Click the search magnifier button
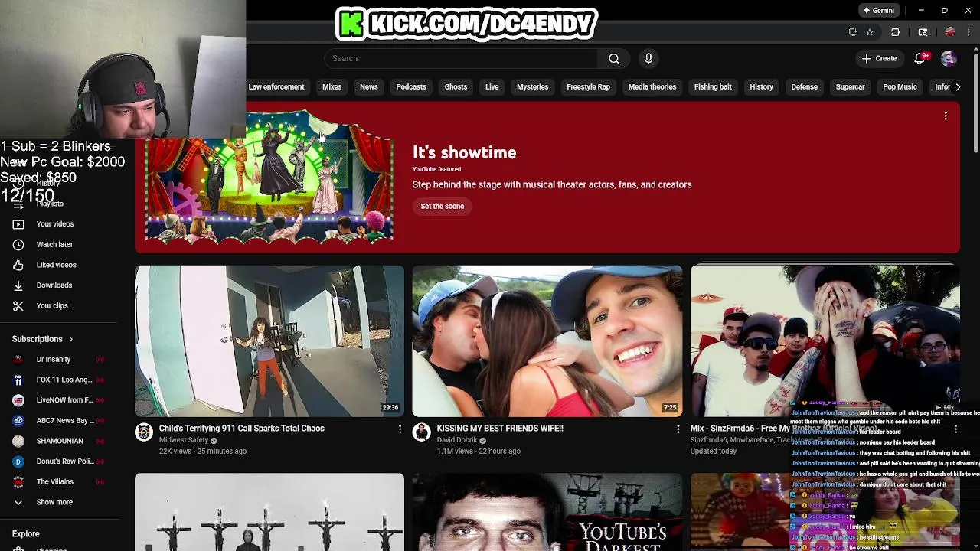 point(614,58)
